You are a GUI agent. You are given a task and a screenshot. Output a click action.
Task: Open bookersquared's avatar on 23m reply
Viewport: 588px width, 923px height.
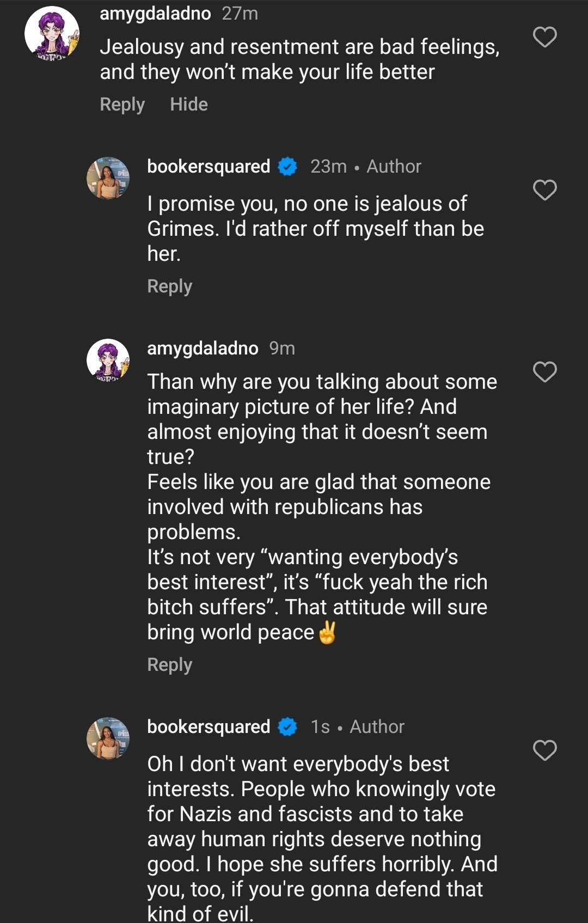pos(108,178)
